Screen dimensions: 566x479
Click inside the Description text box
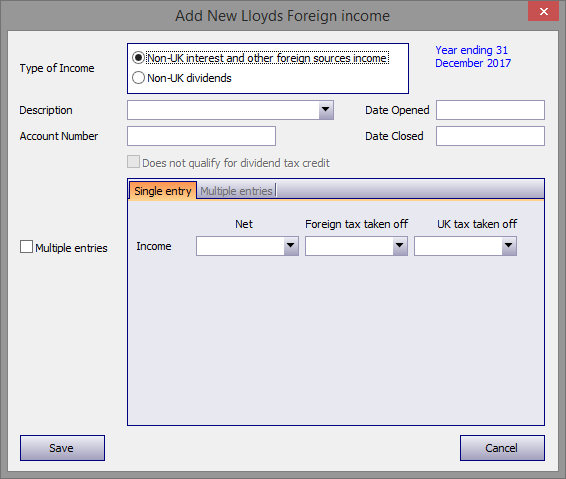point(223,110)
